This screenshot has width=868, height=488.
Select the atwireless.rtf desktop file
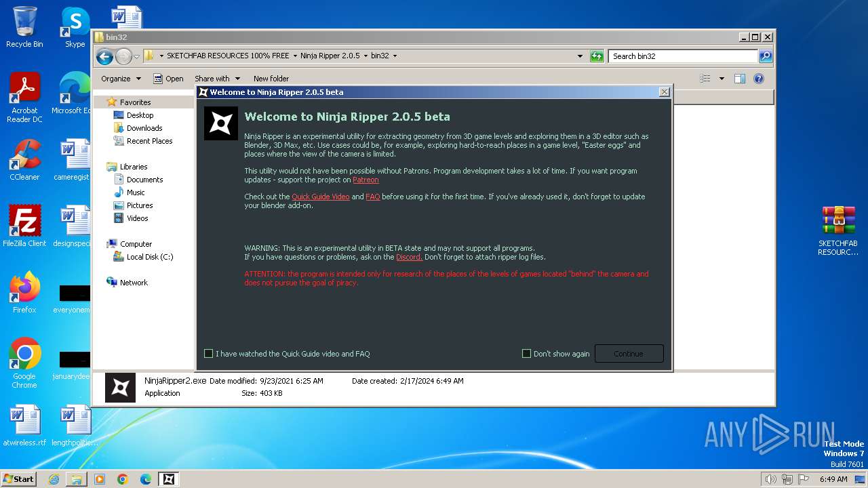click(24, 426)
